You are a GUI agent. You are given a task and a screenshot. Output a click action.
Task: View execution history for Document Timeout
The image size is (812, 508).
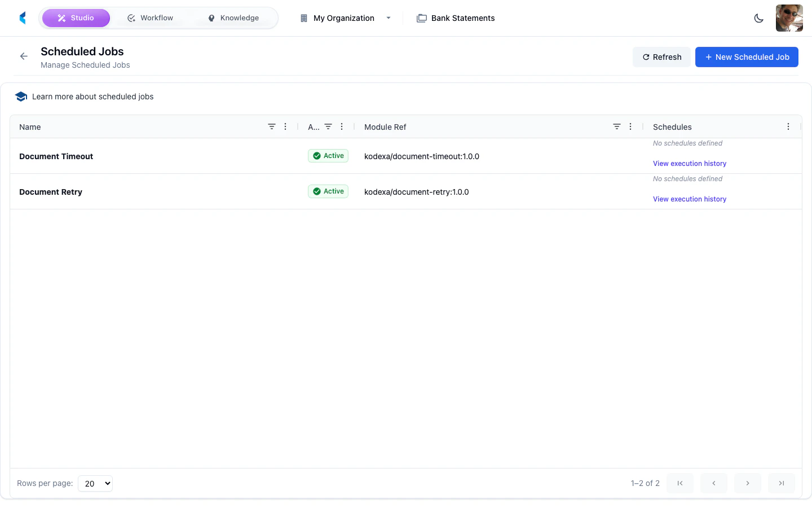tap(689, 163)
